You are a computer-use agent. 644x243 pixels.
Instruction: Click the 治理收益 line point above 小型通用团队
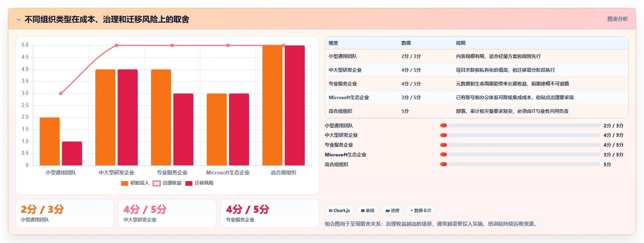point(61,93)
